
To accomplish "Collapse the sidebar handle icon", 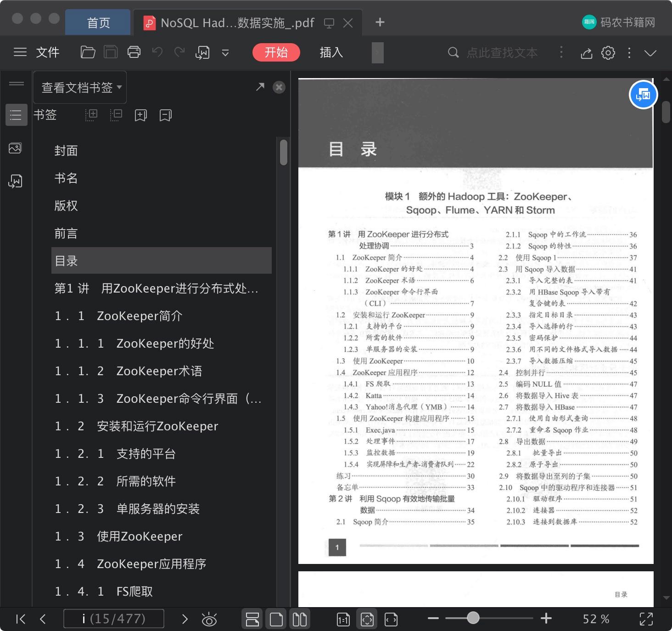I will coord(17,83).
